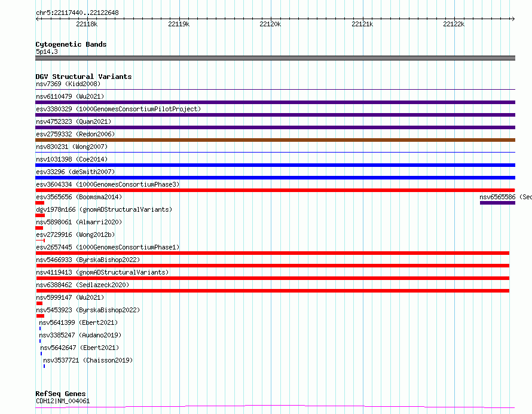This screenshot has height=414, width=532.
Task: Click the blue bar under esv33296
Action: (275, 178)
